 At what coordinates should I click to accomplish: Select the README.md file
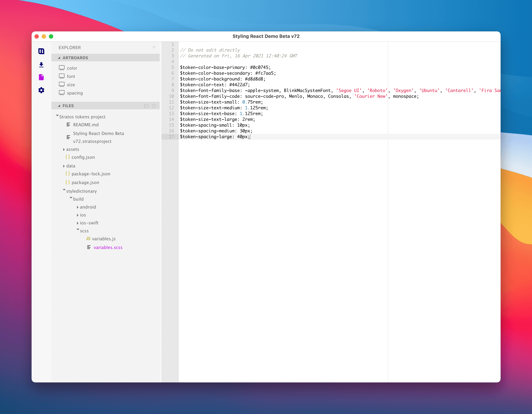(x=86, y=125)
